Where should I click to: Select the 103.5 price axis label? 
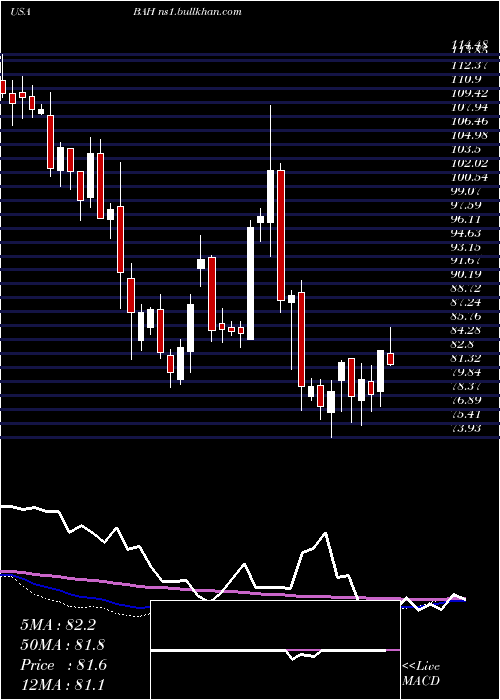466,149
